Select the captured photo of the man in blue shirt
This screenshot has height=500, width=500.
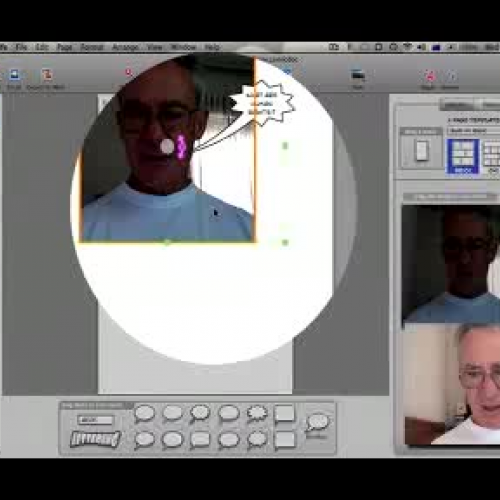(x=451, y=264)
